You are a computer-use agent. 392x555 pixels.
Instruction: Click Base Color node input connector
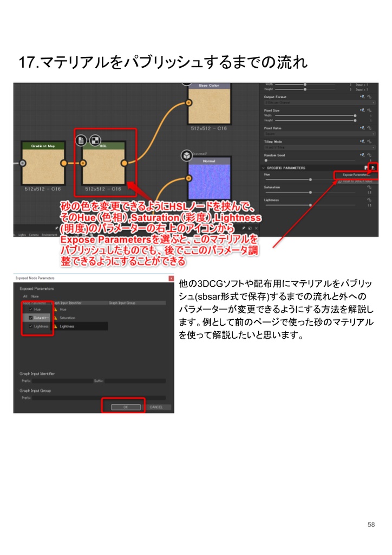click(189, 102)
